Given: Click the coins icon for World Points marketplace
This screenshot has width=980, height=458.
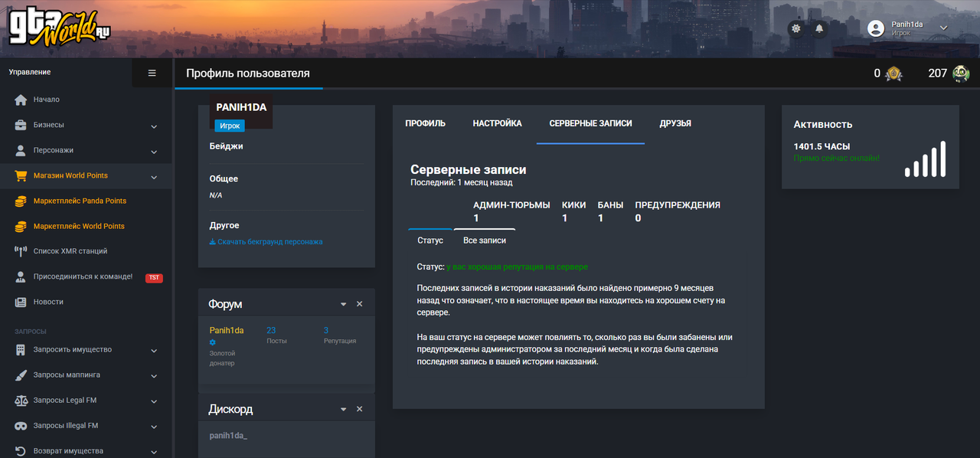Looking at the screenshot, I should tap(21, 226).
